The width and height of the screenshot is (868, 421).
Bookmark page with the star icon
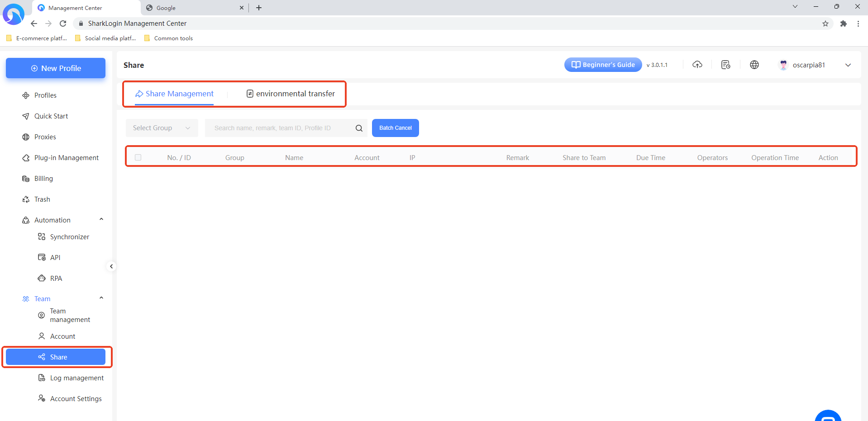click(x=825, y=24)
